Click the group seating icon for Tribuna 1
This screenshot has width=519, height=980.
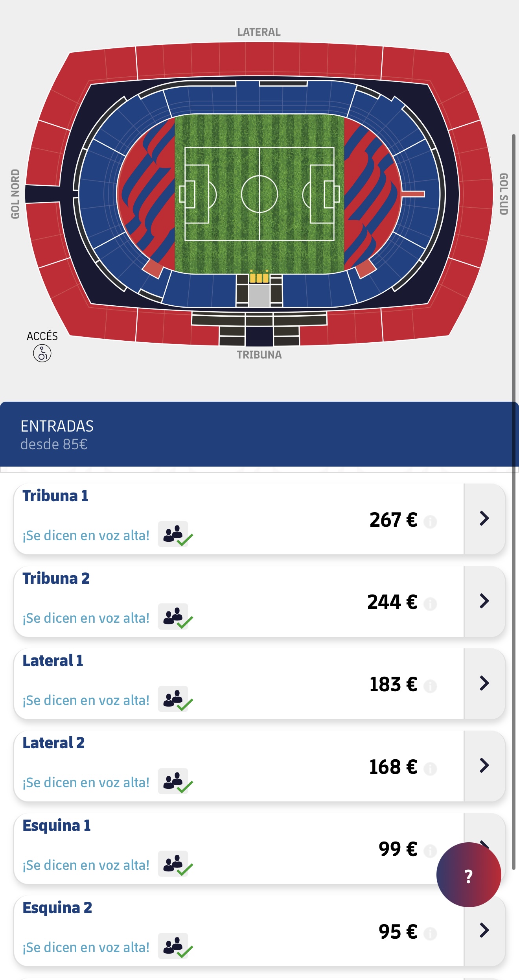173,534
